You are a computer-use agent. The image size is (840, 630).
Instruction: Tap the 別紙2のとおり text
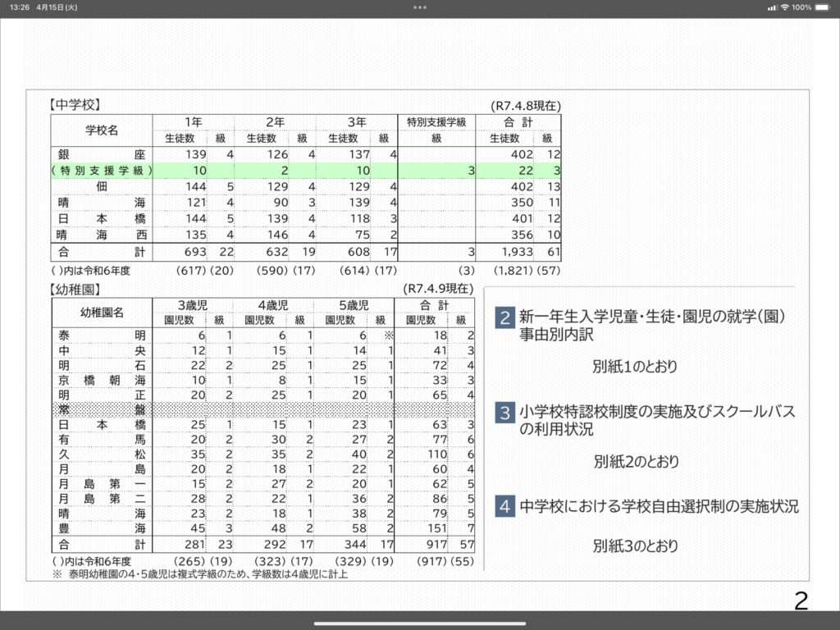tap(636, 461)
